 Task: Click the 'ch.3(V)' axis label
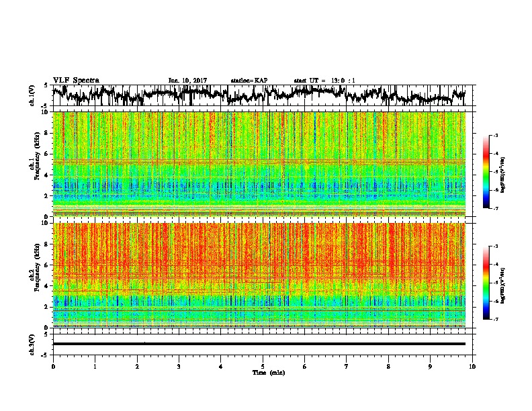coord(32,345)
